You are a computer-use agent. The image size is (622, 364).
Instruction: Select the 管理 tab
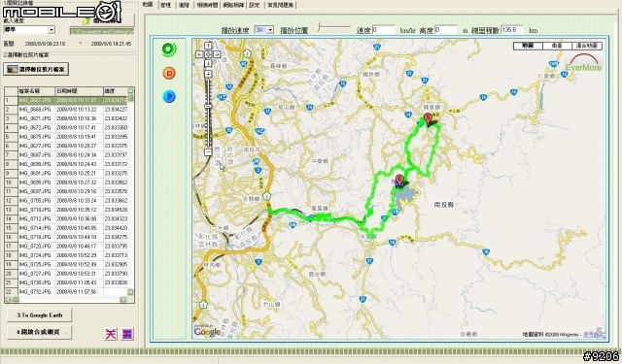[x=166, y=5]
